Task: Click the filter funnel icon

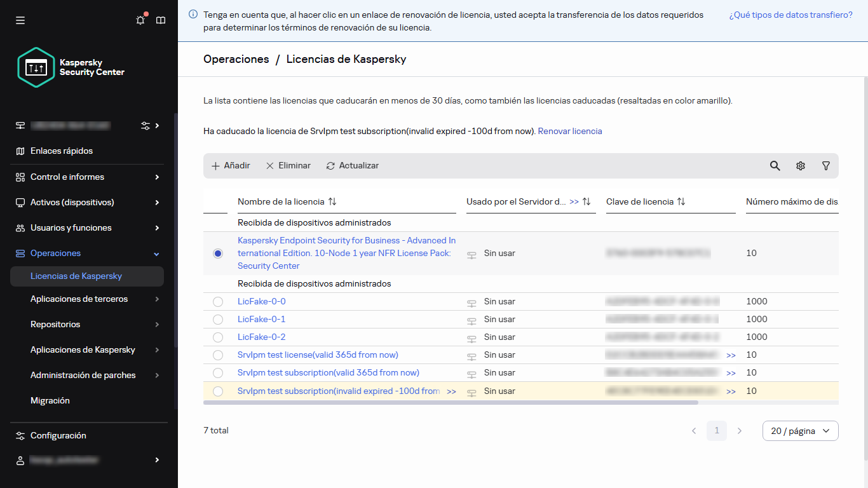Action: [825, 166]
